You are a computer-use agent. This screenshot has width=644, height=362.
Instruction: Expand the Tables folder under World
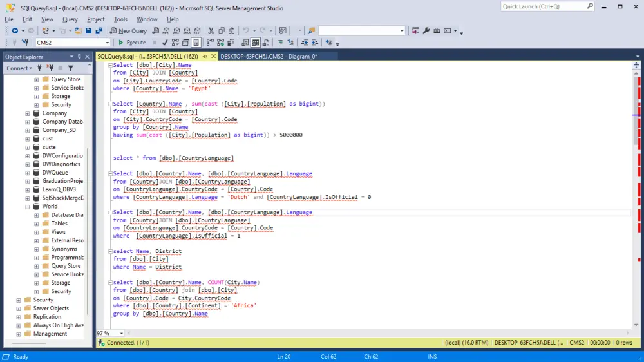36,224
